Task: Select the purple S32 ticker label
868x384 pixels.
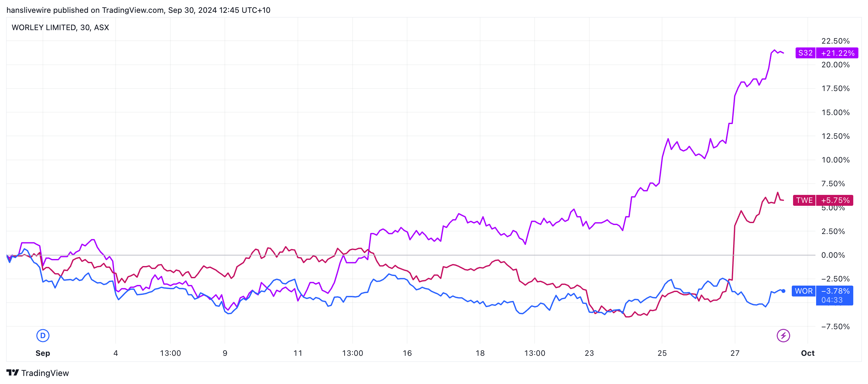Action: (805, 53)
